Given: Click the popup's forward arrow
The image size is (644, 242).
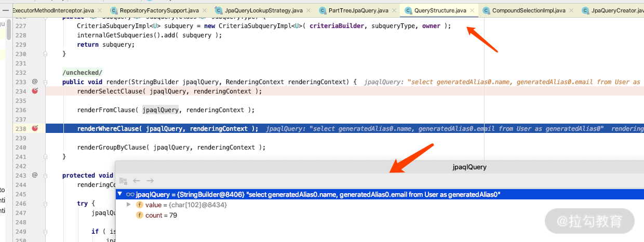Looking at the screenshot, I should tap(150, 181).
